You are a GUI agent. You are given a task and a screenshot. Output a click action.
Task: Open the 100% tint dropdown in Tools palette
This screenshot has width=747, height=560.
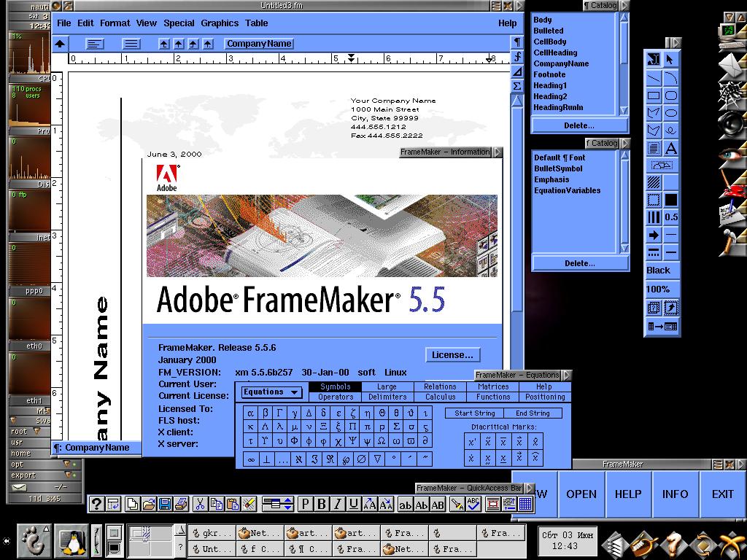click(x=662, y=289)
